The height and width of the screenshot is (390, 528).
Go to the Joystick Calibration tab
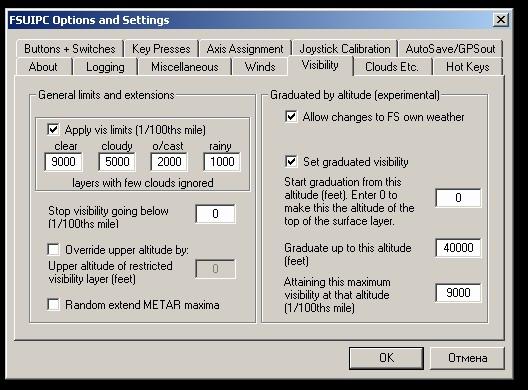click(345, 49)
